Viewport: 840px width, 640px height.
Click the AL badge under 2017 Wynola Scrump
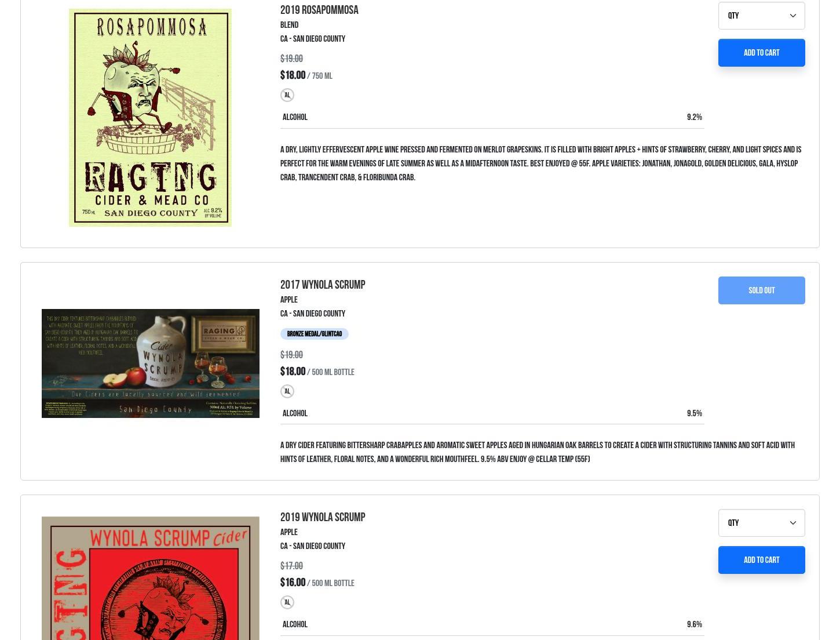pos(287,391)
